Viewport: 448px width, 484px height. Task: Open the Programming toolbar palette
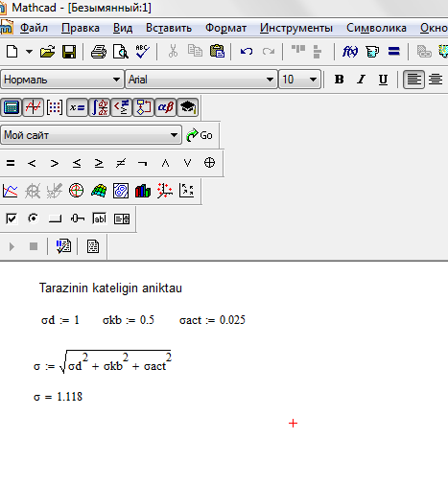point(144,107)
